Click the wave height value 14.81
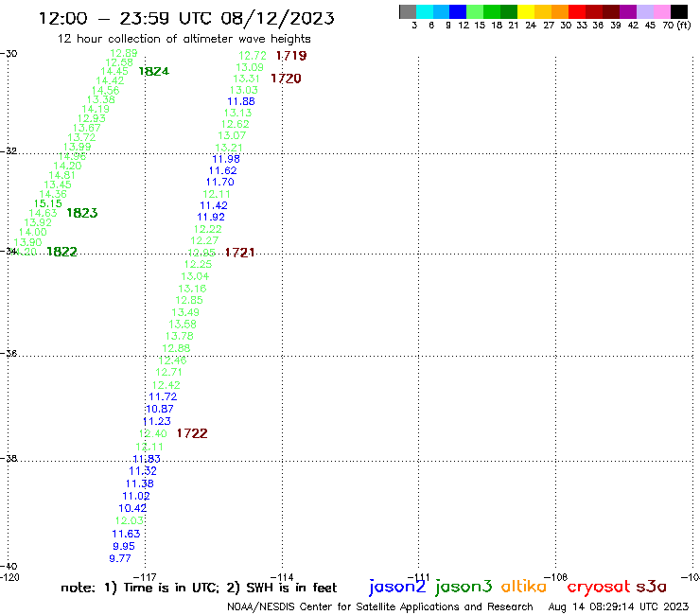Screen dimensions: 700x615 (x=62, y=175)
